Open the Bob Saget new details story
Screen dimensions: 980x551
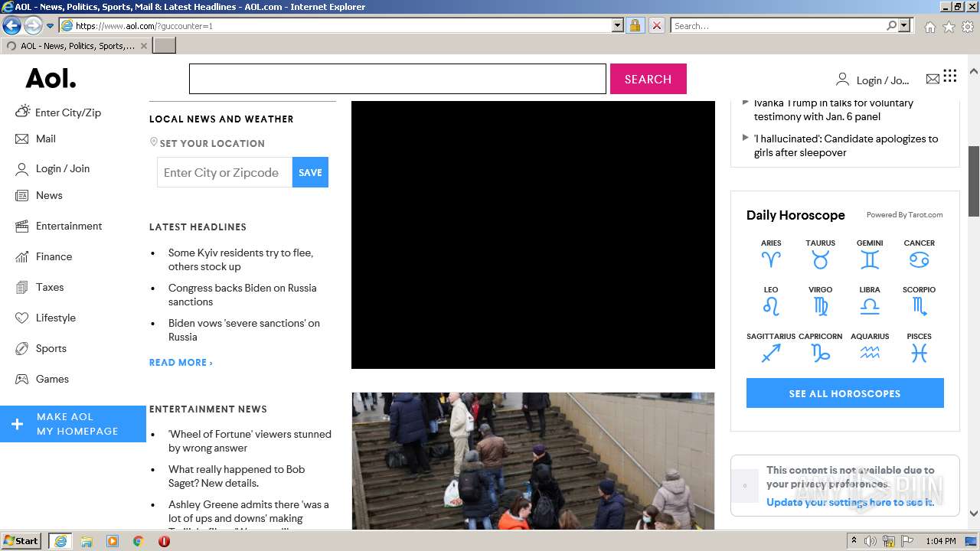pos(237,476)
